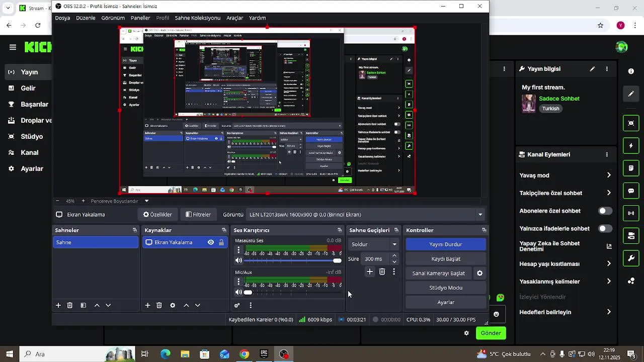The height and width of the screenshot is (362, 644).
Task: Expand Takipçilere özel sohbet chevron
Action: pyautogui.click(x=609, y=193)
